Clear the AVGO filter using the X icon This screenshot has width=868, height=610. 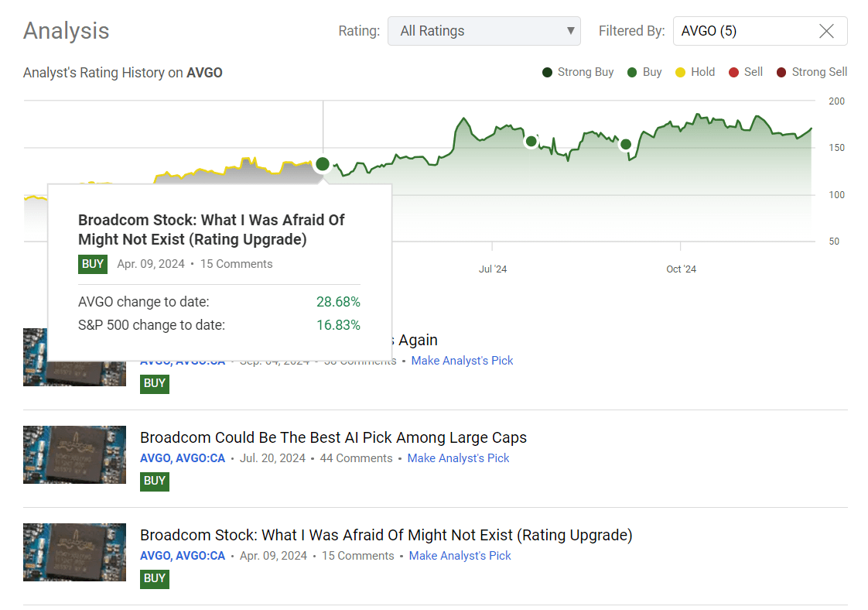(x=826, y=31)
